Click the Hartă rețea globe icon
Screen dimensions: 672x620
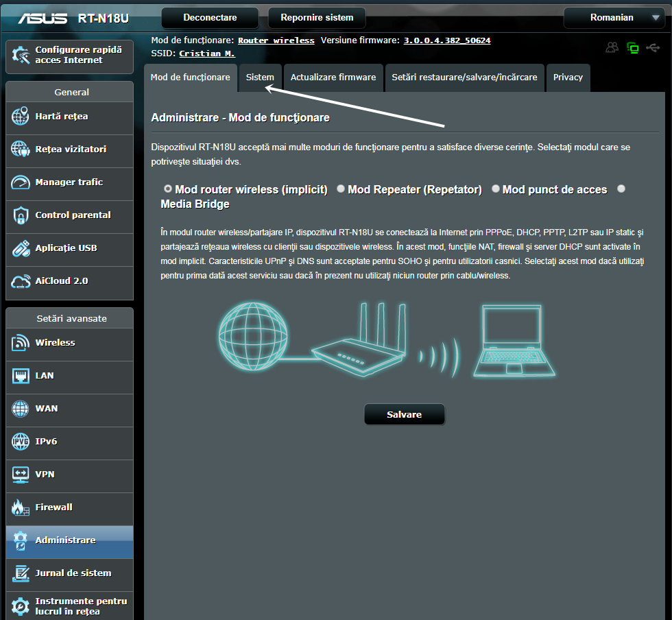click(x=20, y=116)
